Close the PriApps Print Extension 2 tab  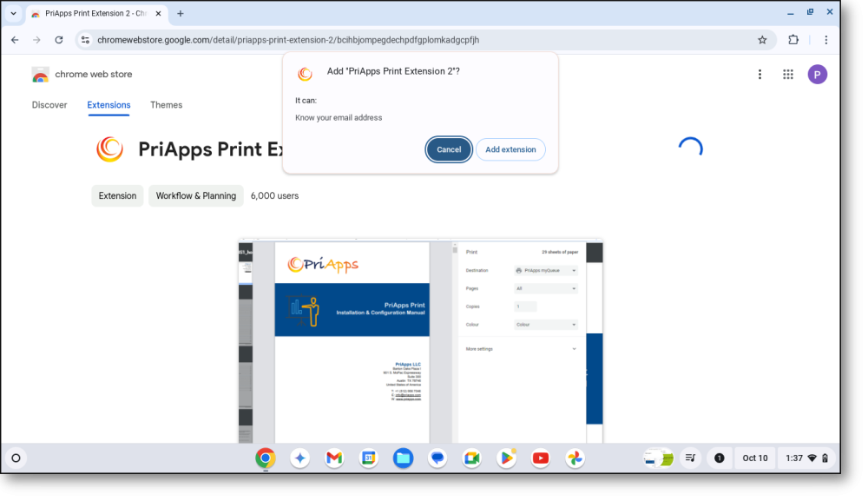158,13
